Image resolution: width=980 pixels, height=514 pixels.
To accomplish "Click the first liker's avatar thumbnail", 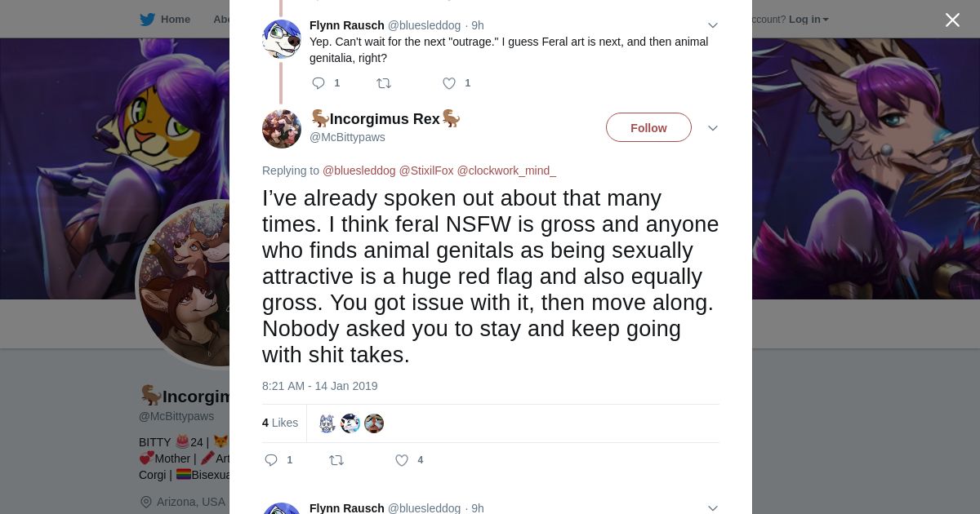I will coord(327,423).
